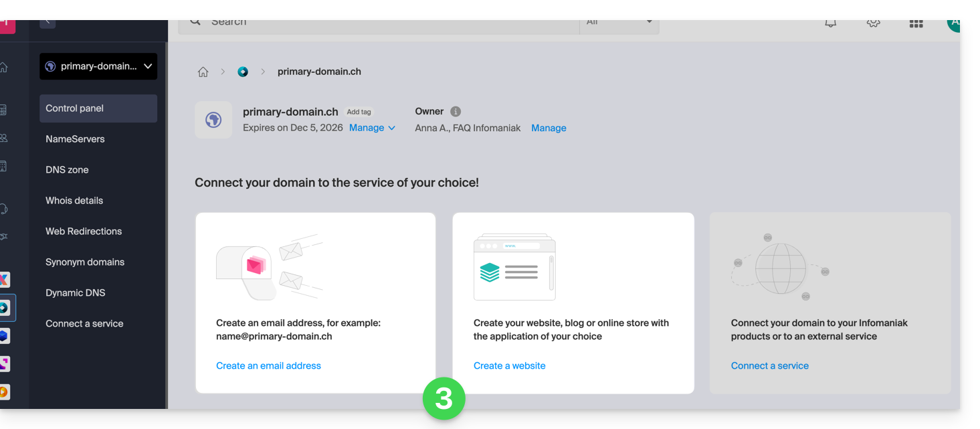Click the home icon in the breadcrumb

[x=203, y=72]
